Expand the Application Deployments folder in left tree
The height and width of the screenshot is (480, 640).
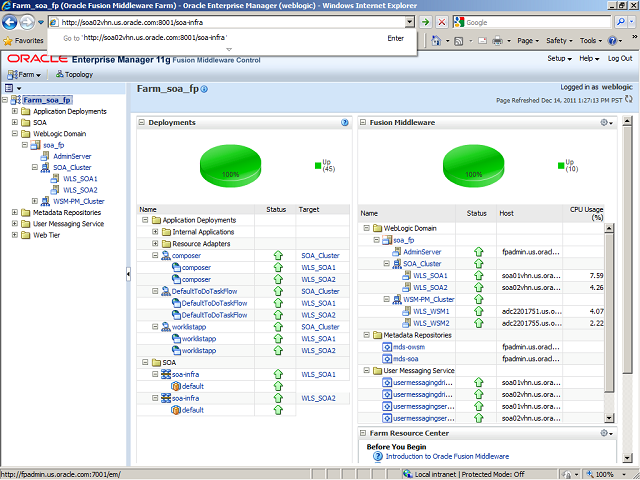tap(15, 111)
